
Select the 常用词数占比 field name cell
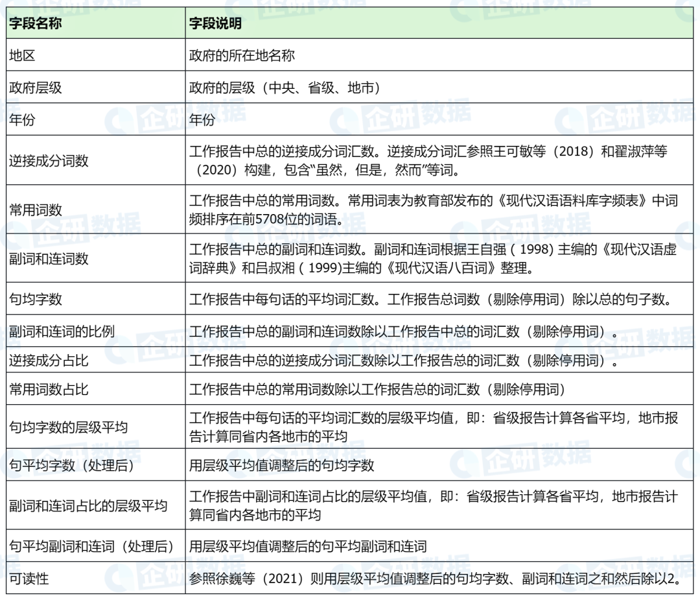point(96,389)
